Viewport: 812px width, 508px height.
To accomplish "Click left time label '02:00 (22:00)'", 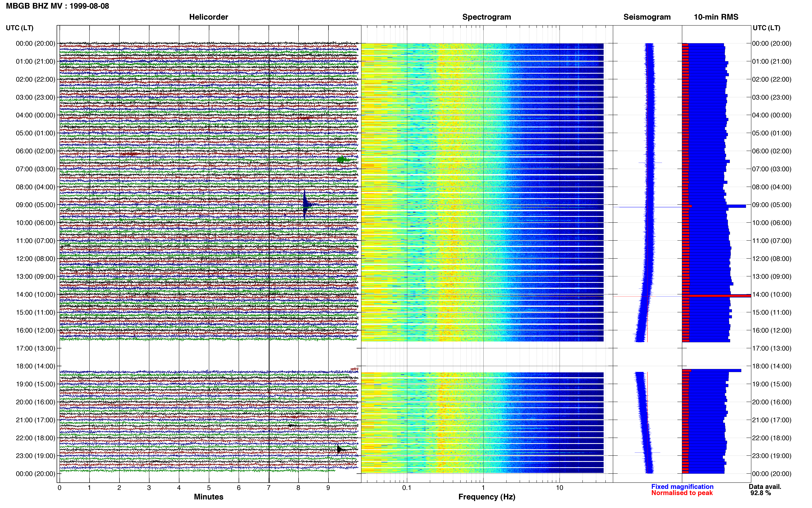I will tap(36, 79).
